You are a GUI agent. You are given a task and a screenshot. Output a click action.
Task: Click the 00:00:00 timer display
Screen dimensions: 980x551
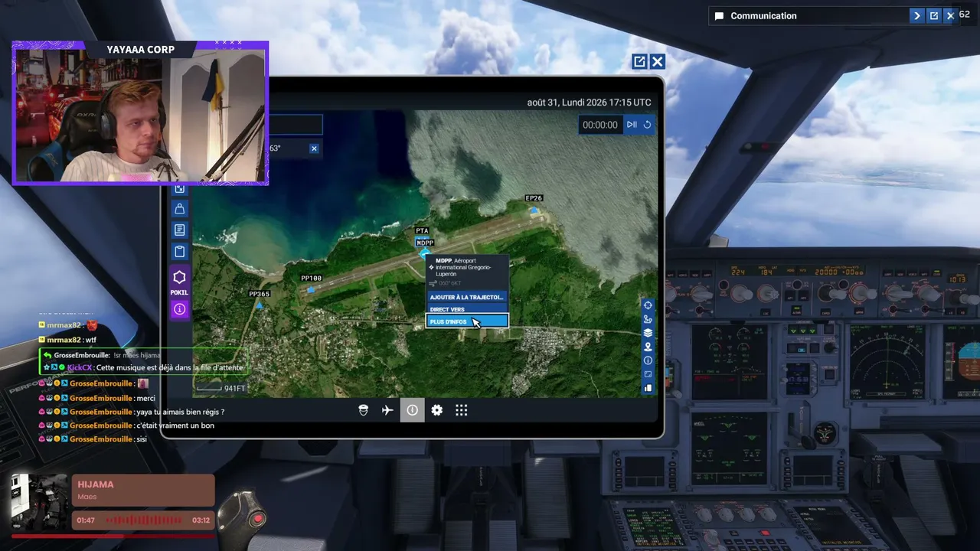click(600, 125)
